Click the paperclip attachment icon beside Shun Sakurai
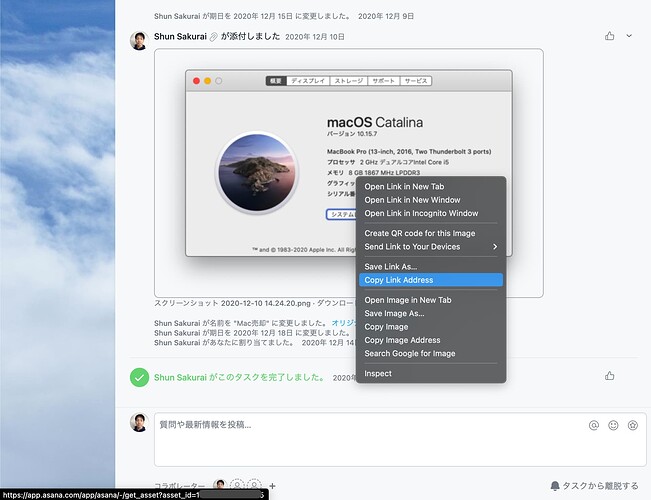This screenshot has width=651, height=500. click(213, 37)
